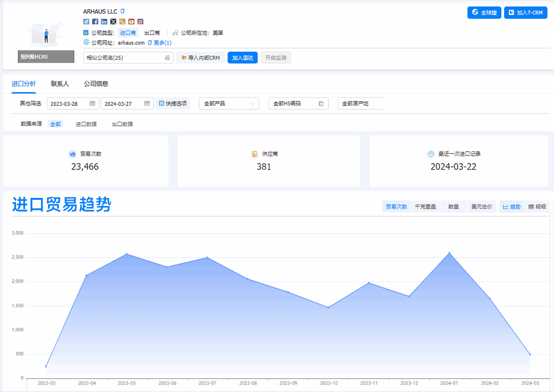Open the company's Facebook page icon
554x392 pixels.
[95, 22]
